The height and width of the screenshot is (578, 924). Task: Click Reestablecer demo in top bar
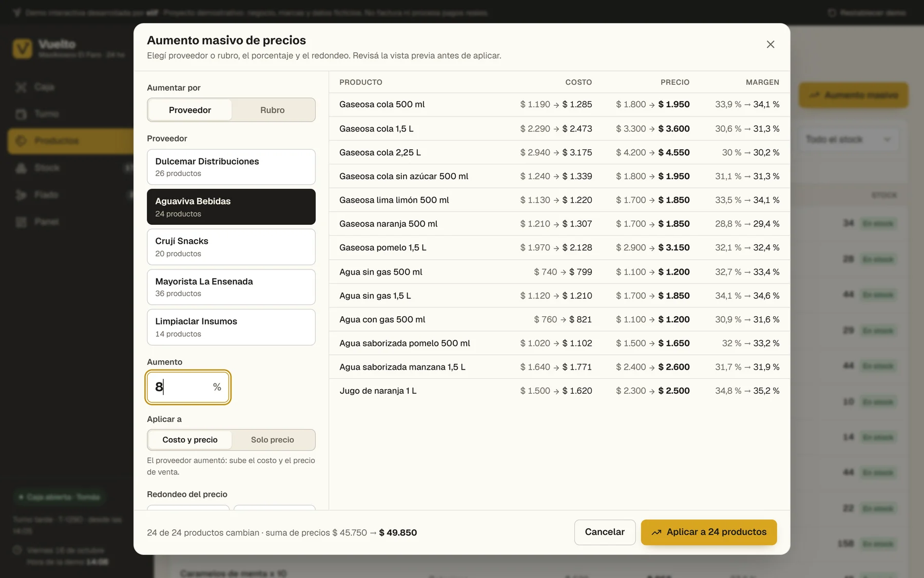click(867, 12)
